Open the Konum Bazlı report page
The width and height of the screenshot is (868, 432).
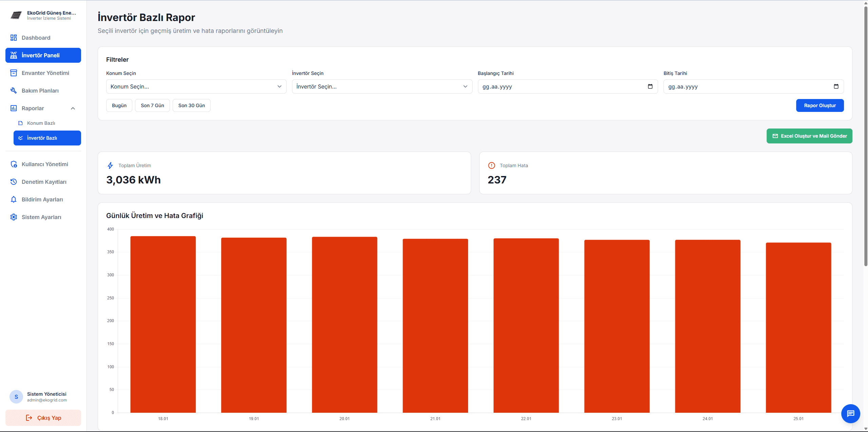[41, 123]
